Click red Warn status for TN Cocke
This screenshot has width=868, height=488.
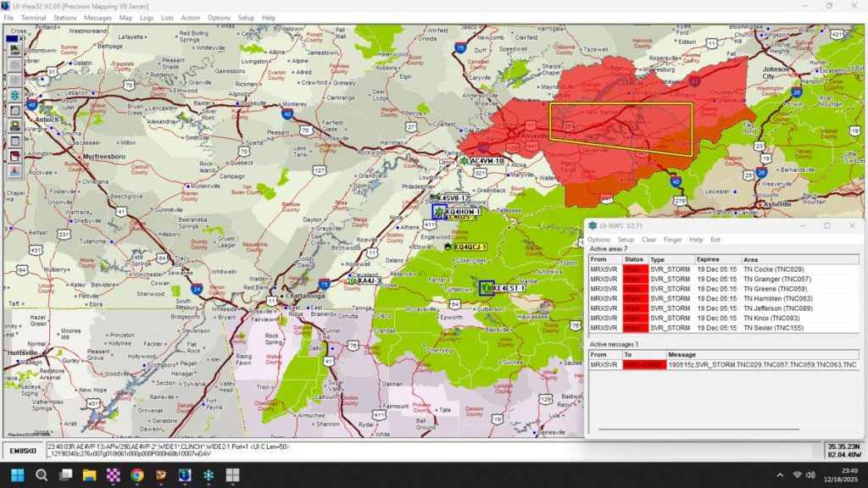634,269
